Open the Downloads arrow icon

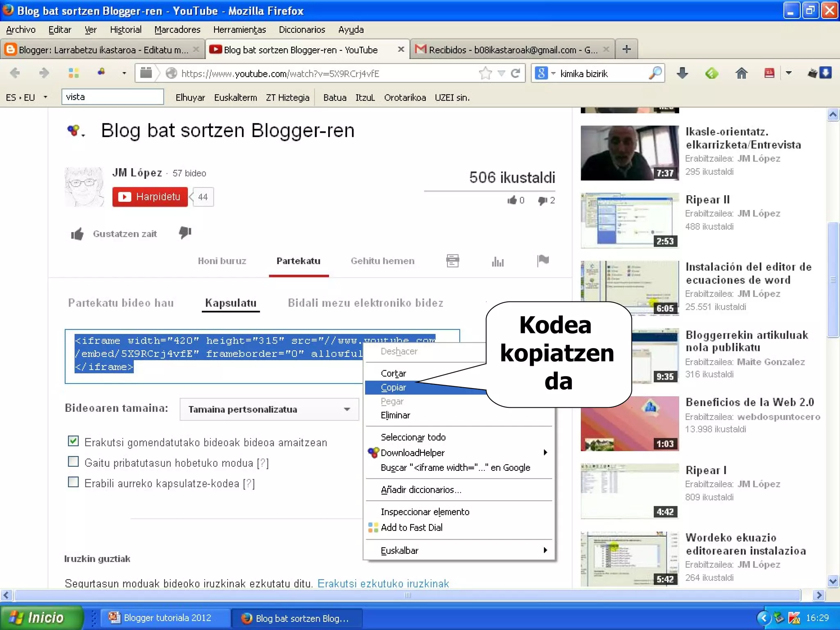pyautogui.click(x=682, y=73)
